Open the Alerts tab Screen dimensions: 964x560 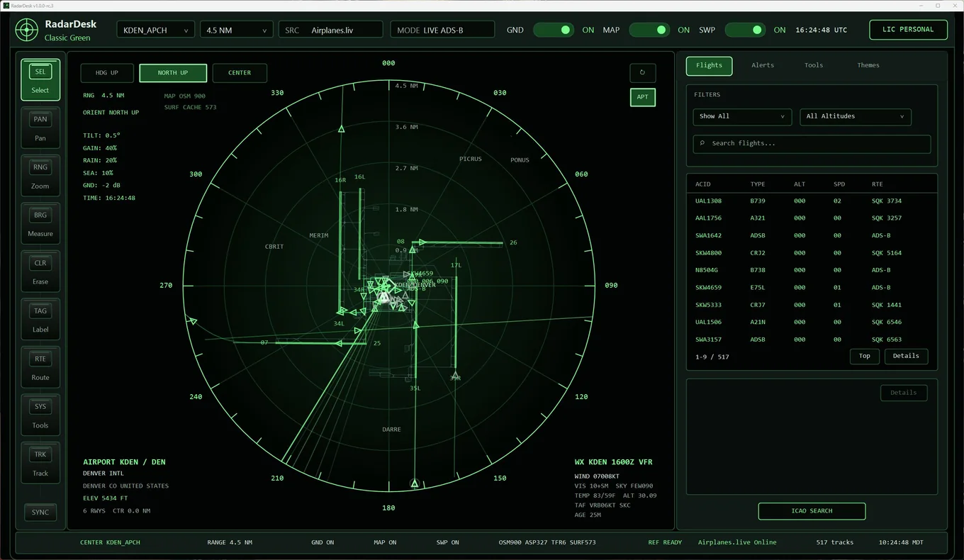[x=763, y=65]
